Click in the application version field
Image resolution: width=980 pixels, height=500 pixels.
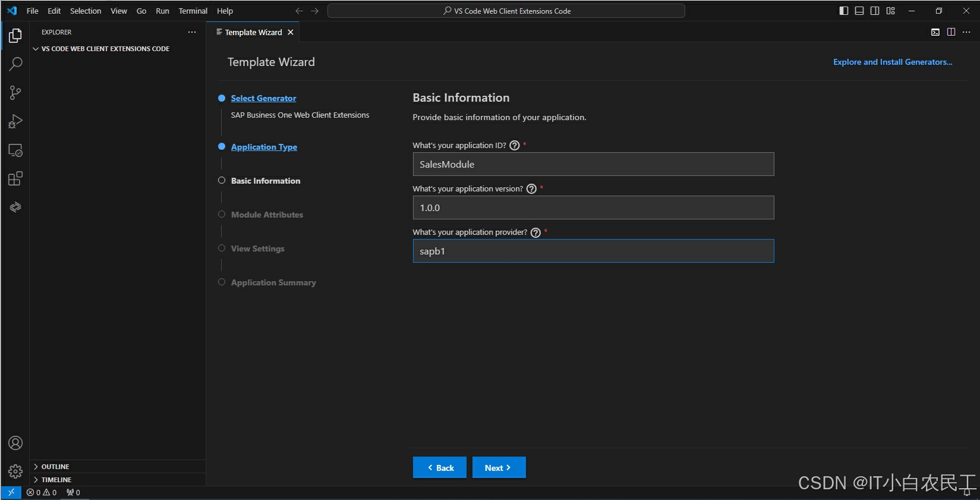click(x=593, y=207)
